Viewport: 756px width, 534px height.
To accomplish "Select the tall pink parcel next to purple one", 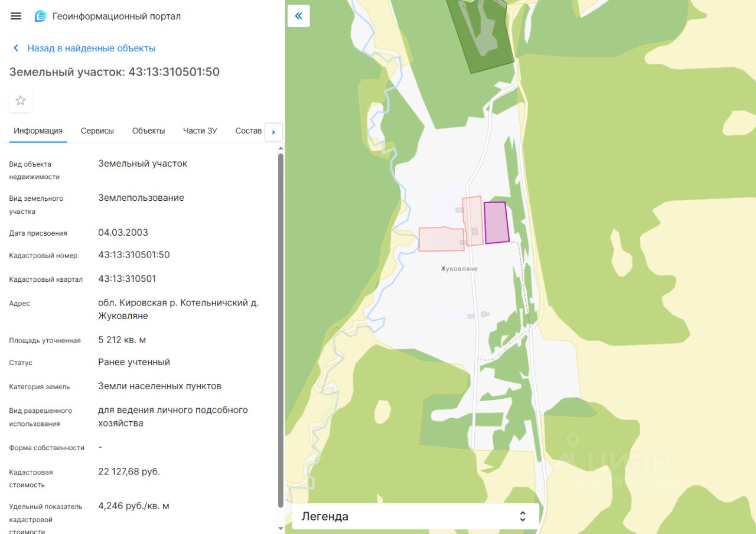I will [472, 221].
